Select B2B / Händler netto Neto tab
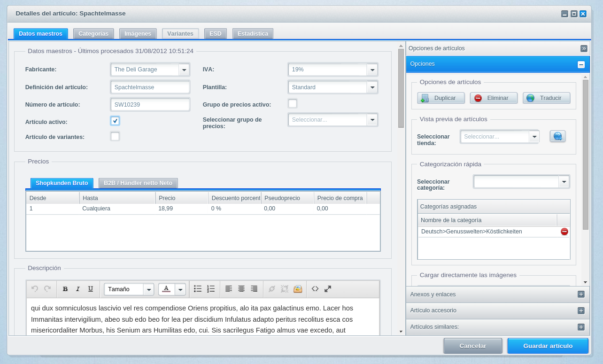The height and width of the screenshot is (364, 603). (138, 183)
